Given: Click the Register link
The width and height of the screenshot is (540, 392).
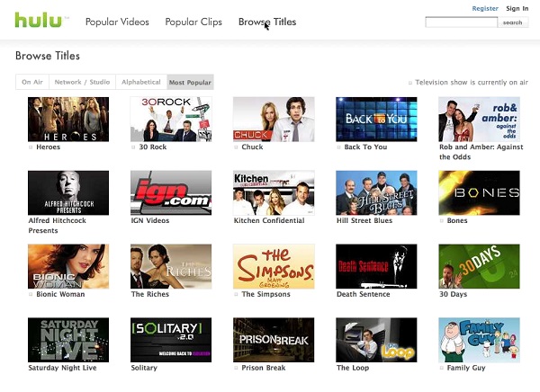Looking at the screenshot, I should (x=485, y=9).
